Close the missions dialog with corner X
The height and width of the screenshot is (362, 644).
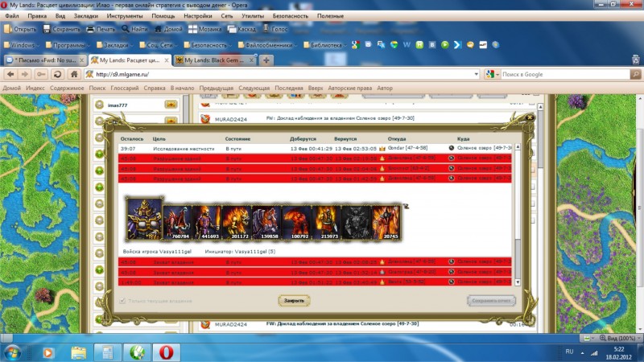tap(530, 117)
